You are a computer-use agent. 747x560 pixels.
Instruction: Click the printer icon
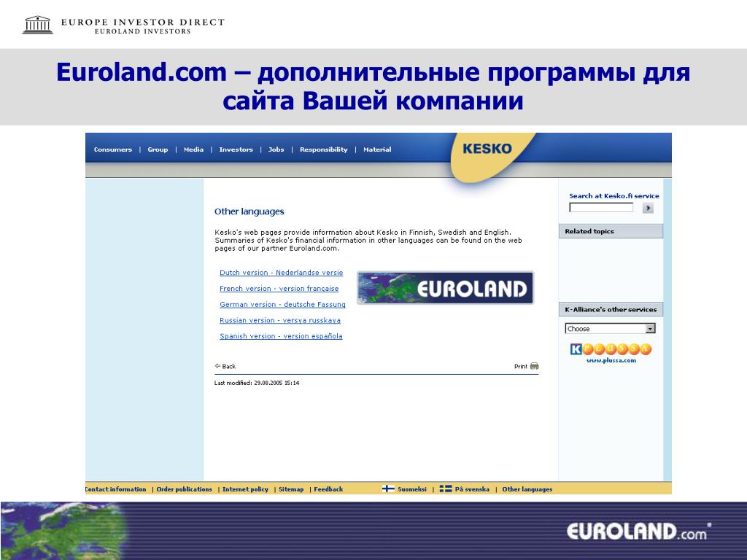535,366
